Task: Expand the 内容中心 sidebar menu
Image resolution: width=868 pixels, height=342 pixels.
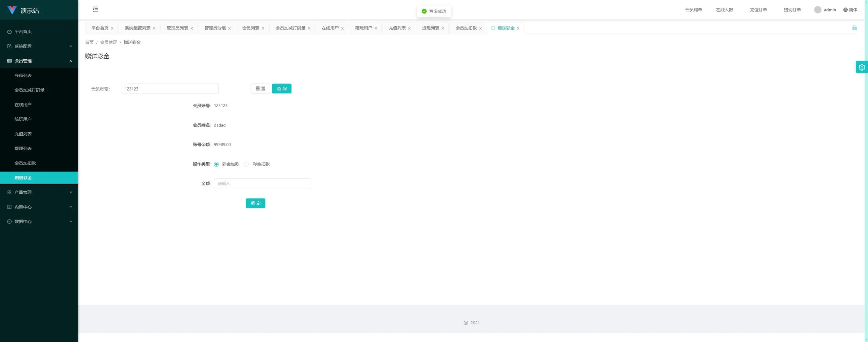Action: click(39, 207)
